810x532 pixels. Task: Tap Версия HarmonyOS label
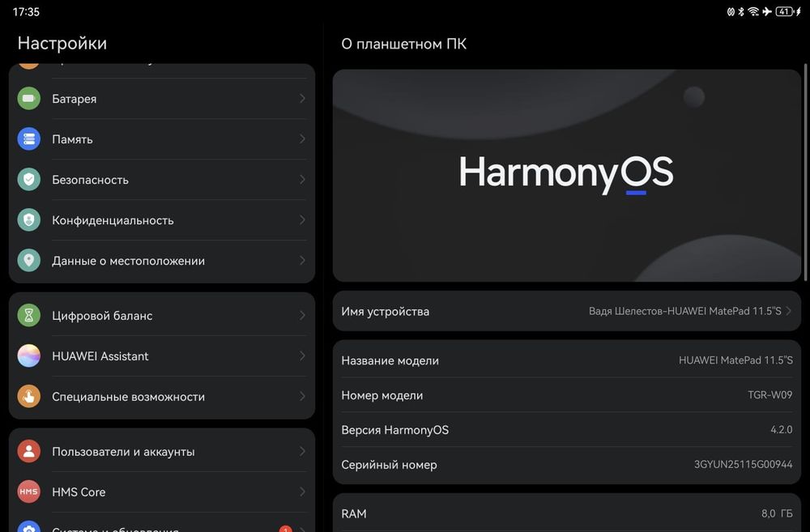[x=395, y=430]
